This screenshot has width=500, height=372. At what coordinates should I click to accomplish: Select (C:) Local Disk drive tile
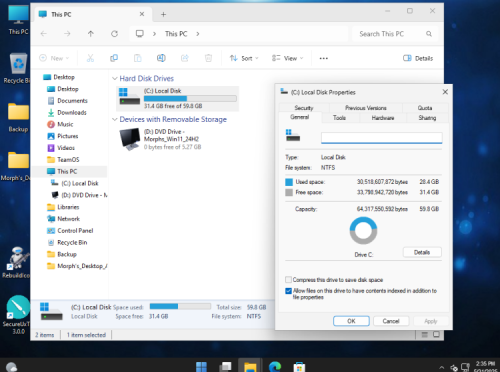click(x=177, y=98)
